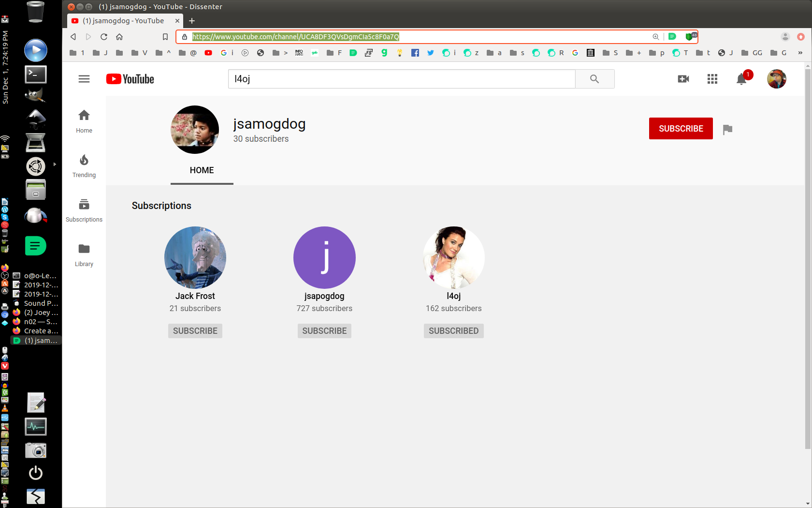Click SUBSCRIBED under l4oj
Screen dimensions: 812x508
454,331
